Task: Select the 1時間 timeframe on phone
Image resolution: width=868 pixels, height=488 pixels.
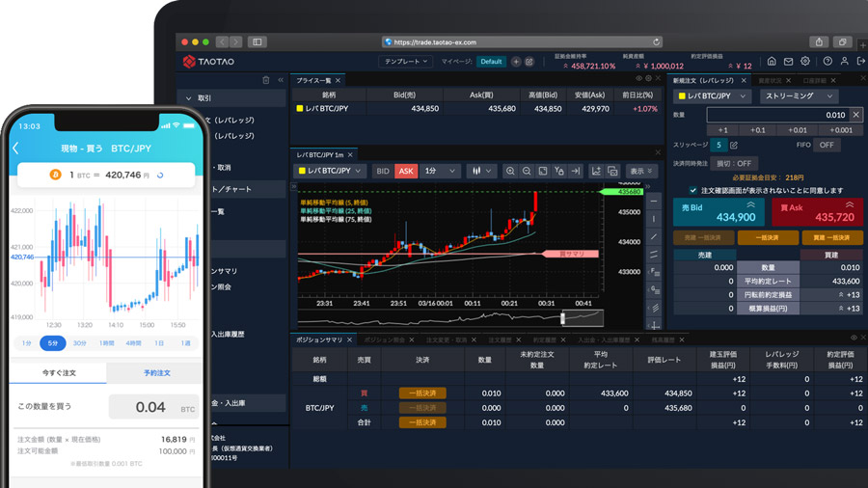Action: pyautogui.click(x=106, y=343)
